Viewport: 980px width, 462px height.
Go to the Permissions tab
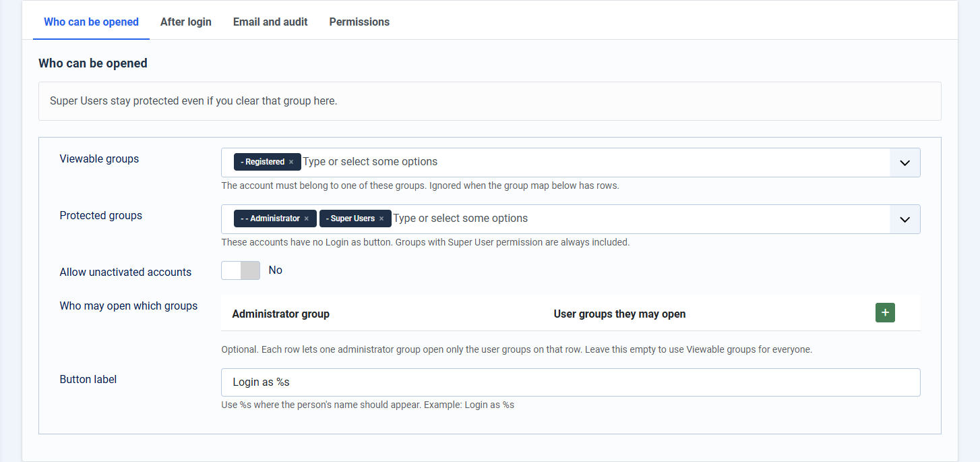(x=359, y=22)
